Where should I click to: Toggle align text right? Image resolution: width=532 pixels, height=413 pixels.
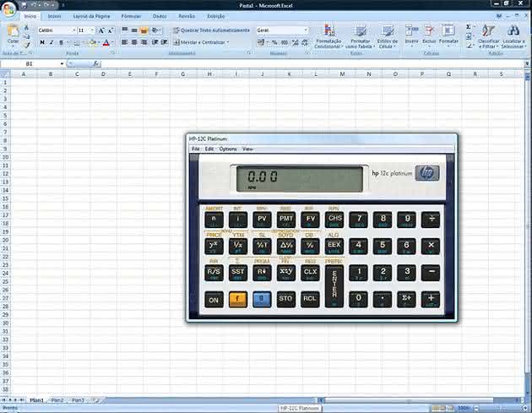(144, 42)
